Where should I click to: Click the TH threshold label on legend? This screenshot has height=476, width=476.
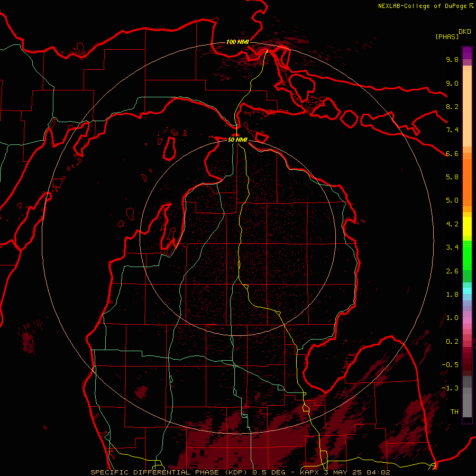(454, 412)
